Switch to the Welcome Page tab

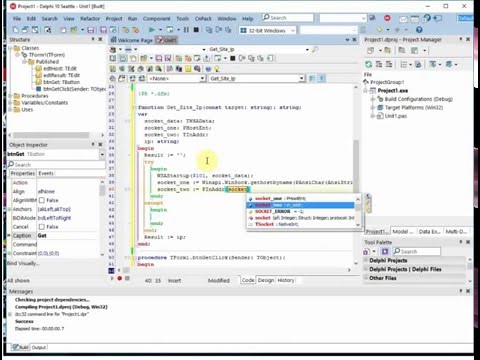tap(132, 40)
